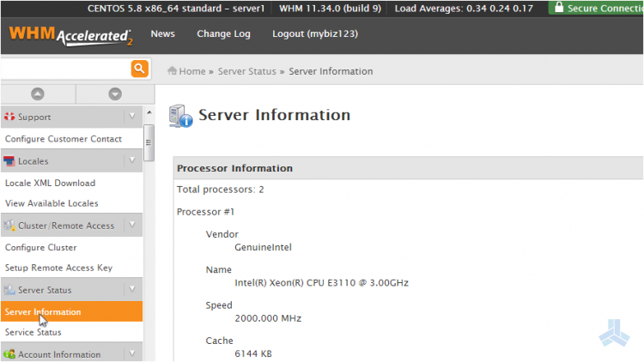
Task: Open Configure Customer Contact
Action: coord(64,139)
